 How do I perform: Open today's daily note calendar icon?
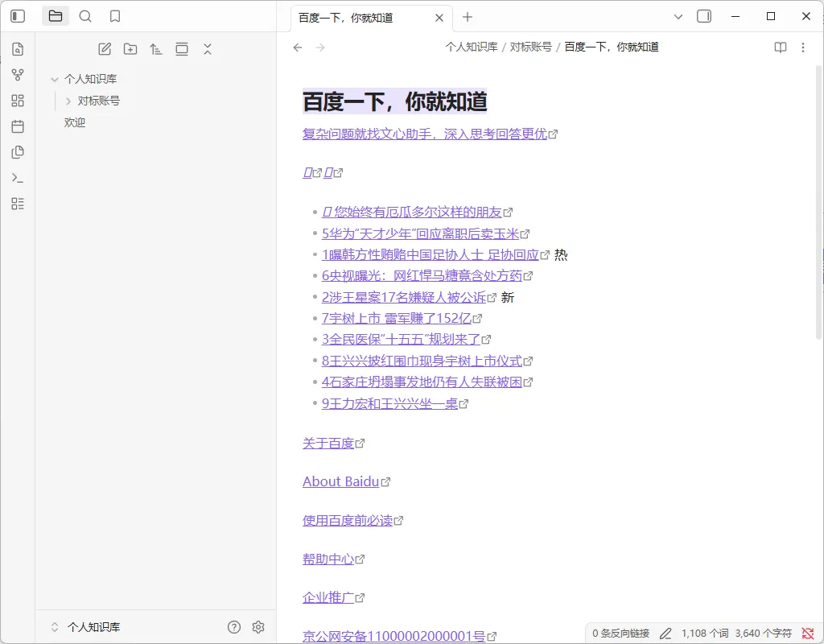coord(18,126)
